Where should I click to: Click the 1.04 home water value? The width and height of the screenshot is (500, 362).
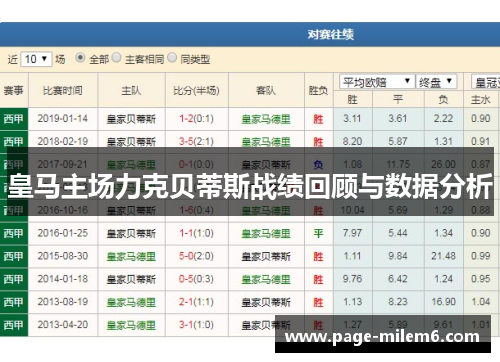click(481, 302)
